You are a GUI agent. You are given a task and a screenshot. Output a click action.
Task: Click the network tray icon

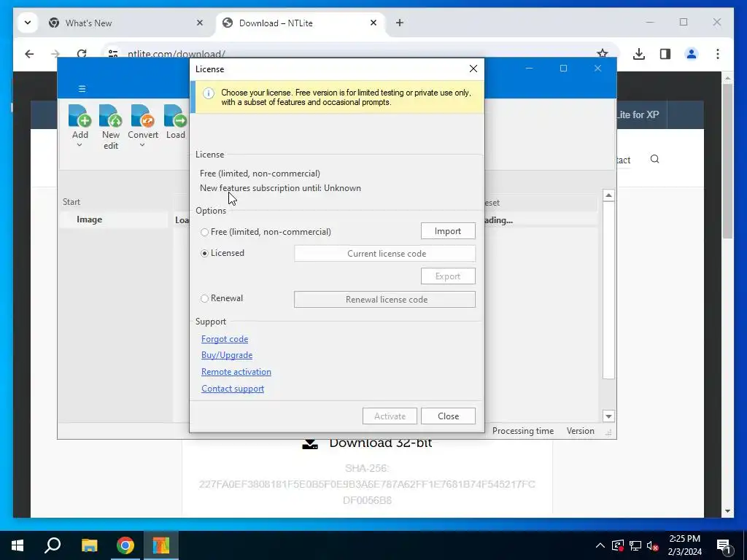[635, 545]
